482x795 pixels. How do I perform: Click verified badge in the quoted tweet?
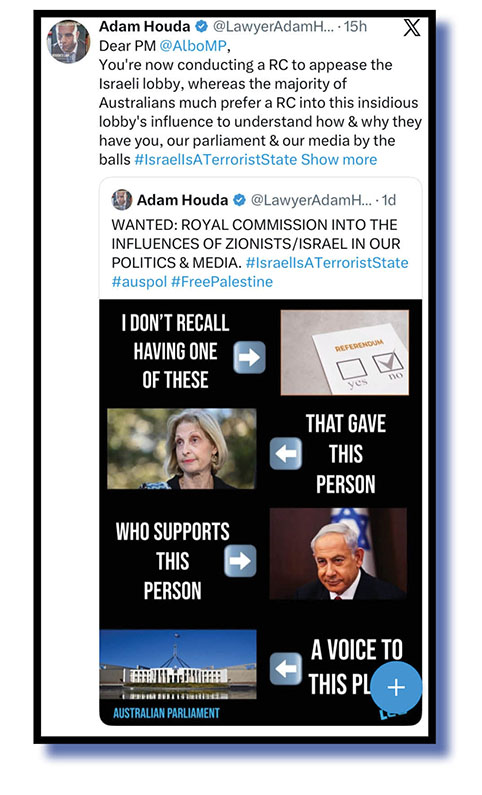point(239,200)
